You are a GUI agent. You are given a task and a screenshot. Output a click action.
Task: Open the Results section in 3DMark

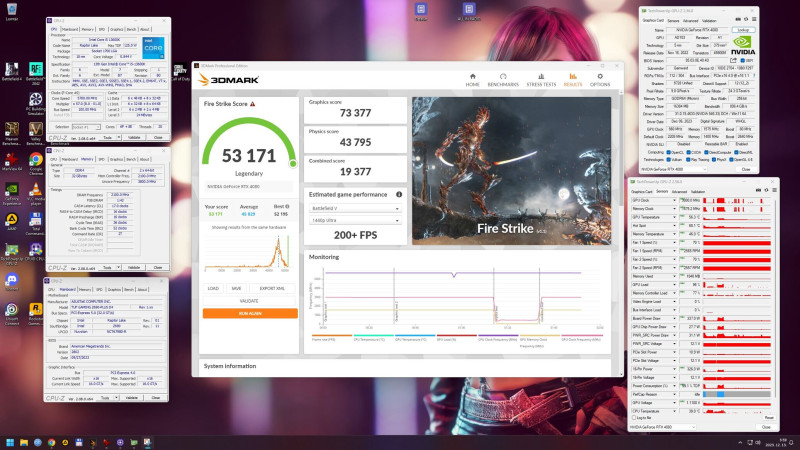(x=572, y=80)
